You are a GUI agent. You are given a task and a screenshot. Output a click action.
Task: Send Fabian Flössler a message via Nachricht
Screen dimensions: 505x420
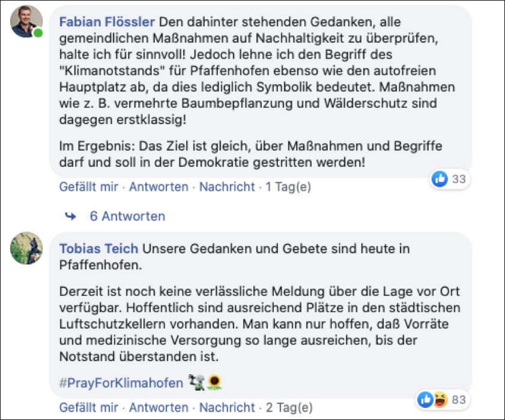click(227, 187)
